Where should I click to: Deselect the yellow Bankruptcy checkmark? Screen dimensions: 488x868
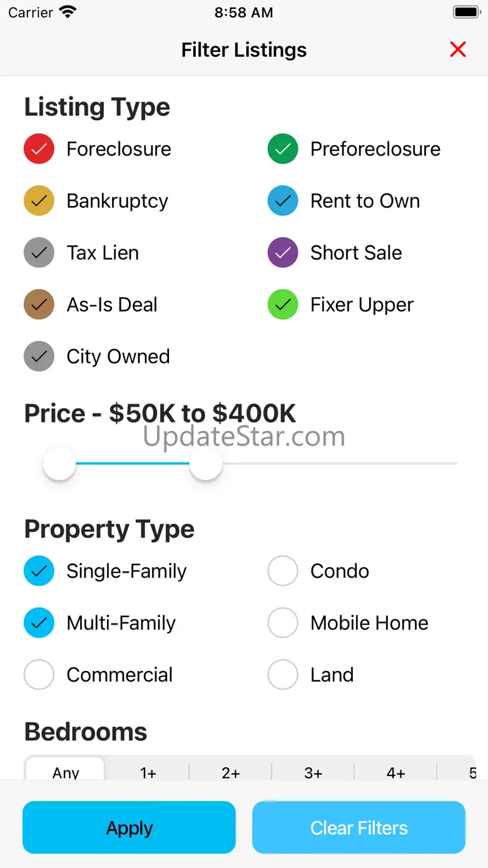pyautogui.click(x=39, y=201)
